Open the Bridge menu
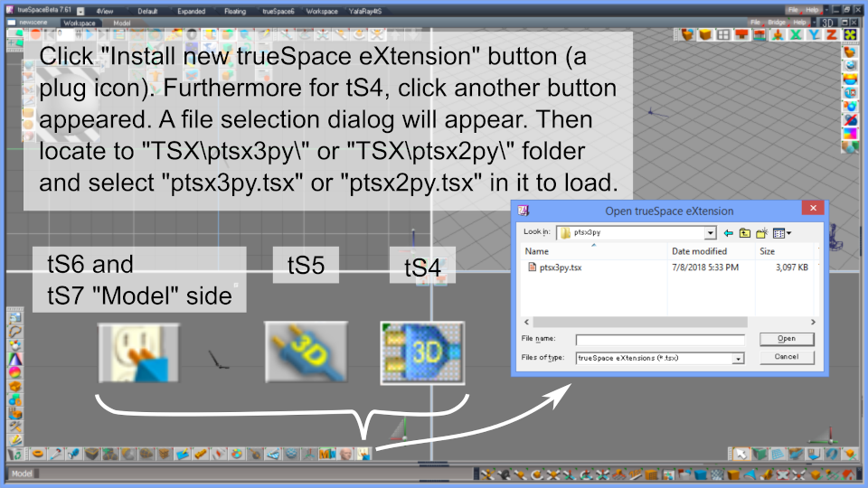The width and height of the screenshot is (868, 488). click(x=777, y=22)
